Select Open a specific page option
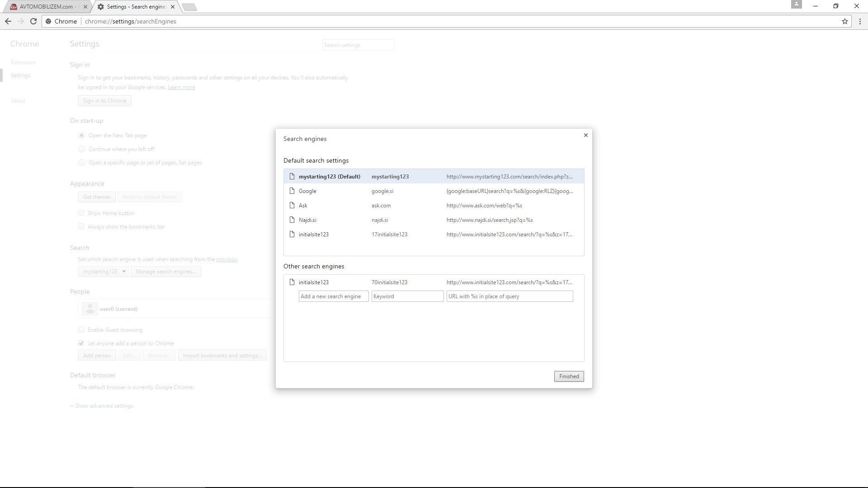 (x=81, y=163)
